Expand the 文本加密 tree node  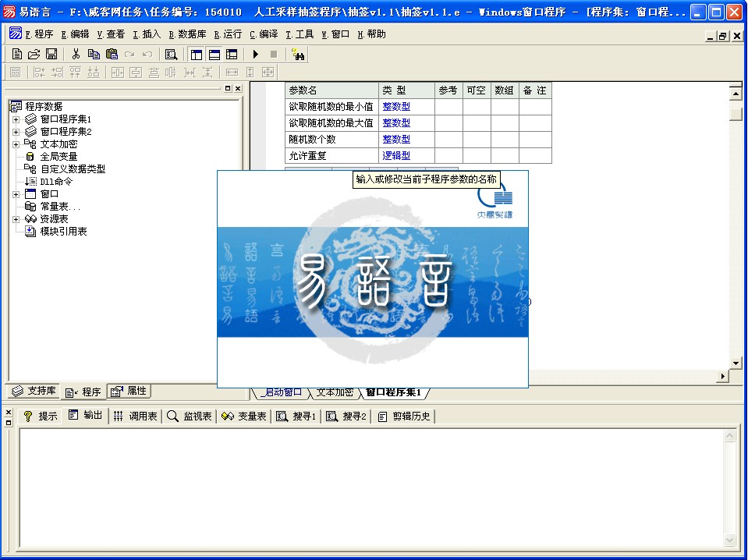click(x=16, y=144)
